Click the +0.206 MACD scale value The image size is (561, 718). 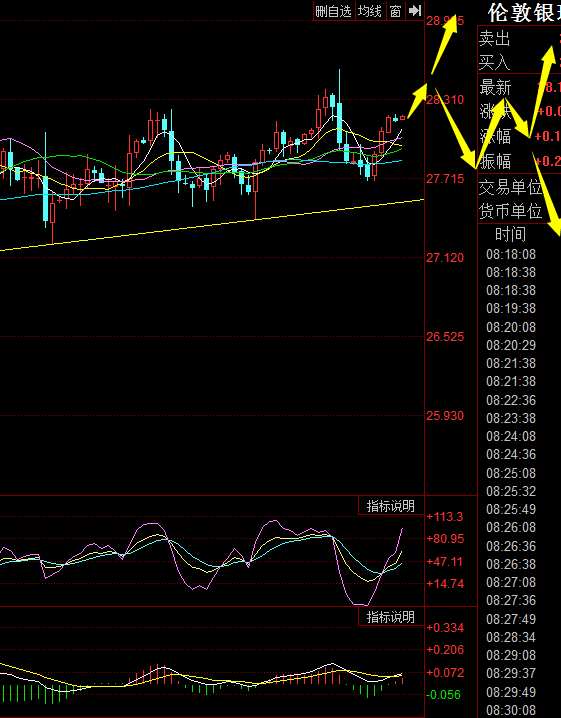click(445, 649)
